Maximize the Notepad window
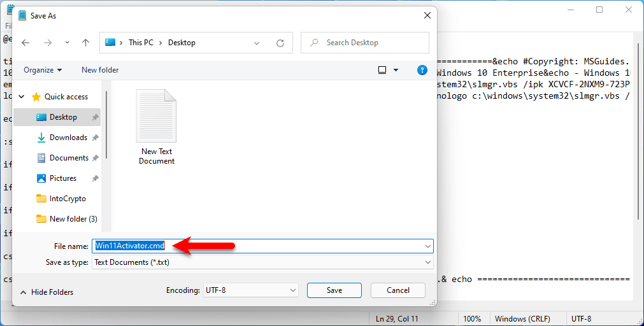Screen dimensions: 644x326 pyautogui.click(x=599, y=10)
